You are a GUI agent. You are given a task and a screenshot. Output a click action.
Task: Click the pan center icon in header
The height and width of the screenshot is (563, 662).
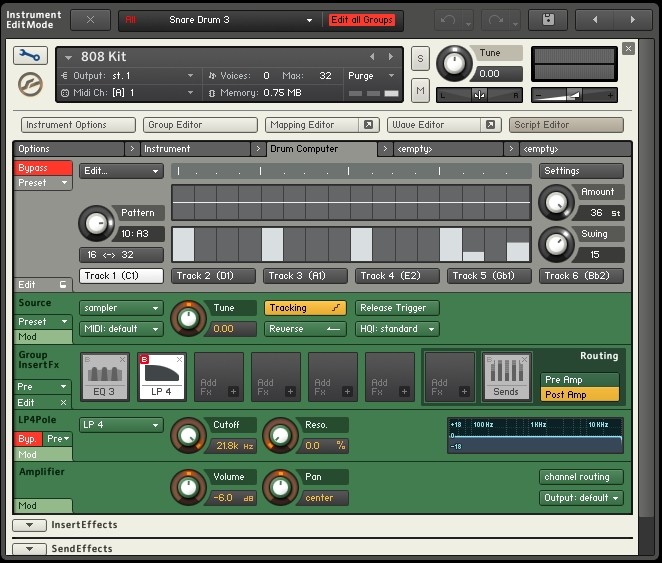479,95
